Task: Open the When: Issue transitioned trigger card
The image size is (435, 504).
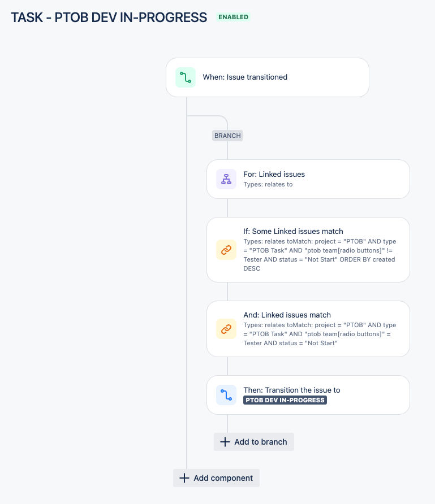Action: point(268,77)
